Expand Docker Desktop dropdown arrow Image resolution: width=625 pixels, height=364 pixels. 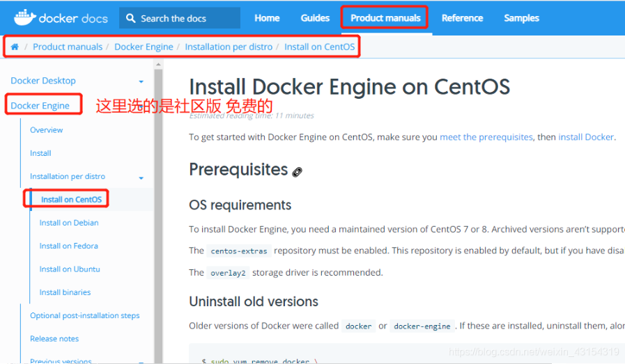141,81
